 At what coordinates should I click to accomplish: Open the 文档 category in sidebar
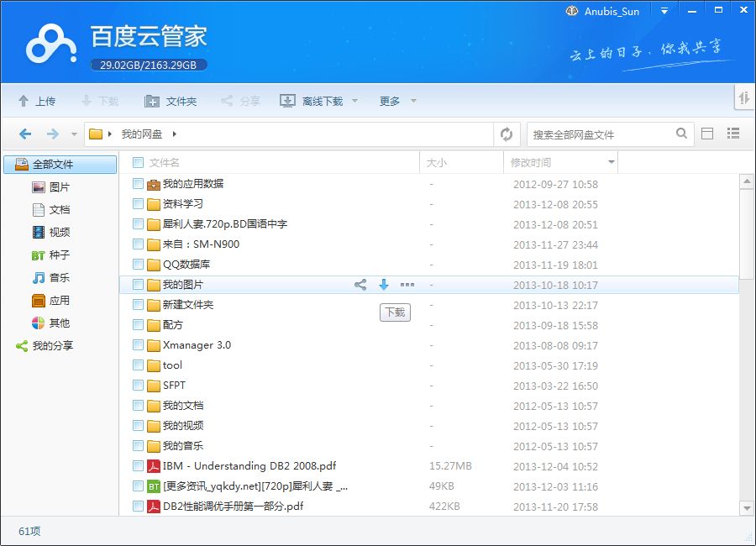(x=50, y=210)
